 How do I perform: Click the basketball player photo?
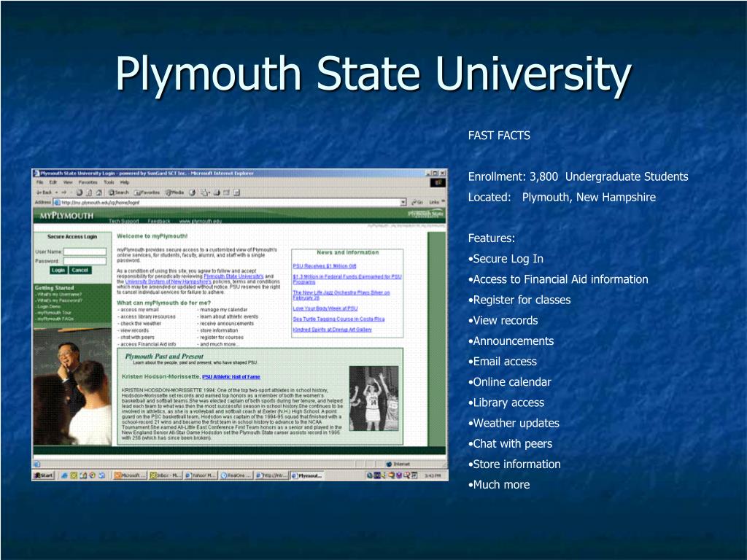click(374, 399)
